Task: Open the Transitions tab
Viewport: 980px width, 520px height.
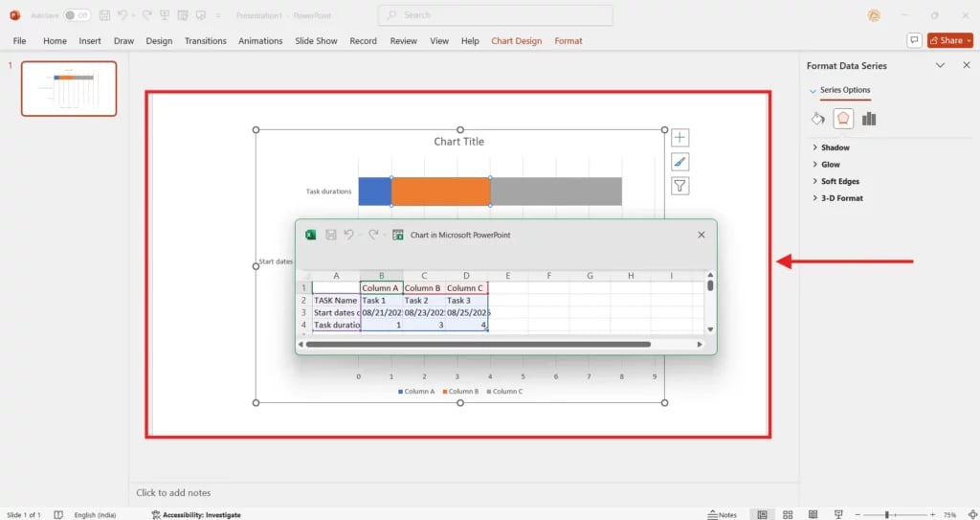Action: point(206,41)
